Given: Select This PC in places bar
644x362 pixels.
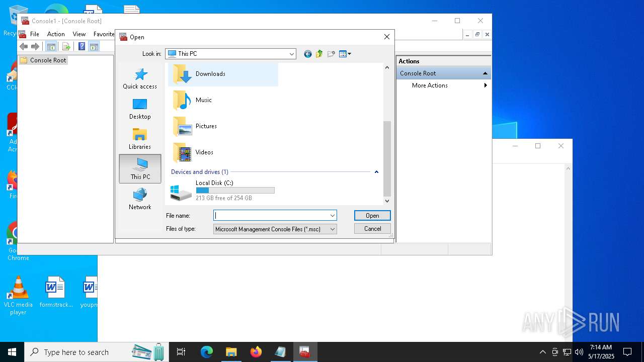Looking at the screenshot, I should pyautogui.click(x=140, y=168).
